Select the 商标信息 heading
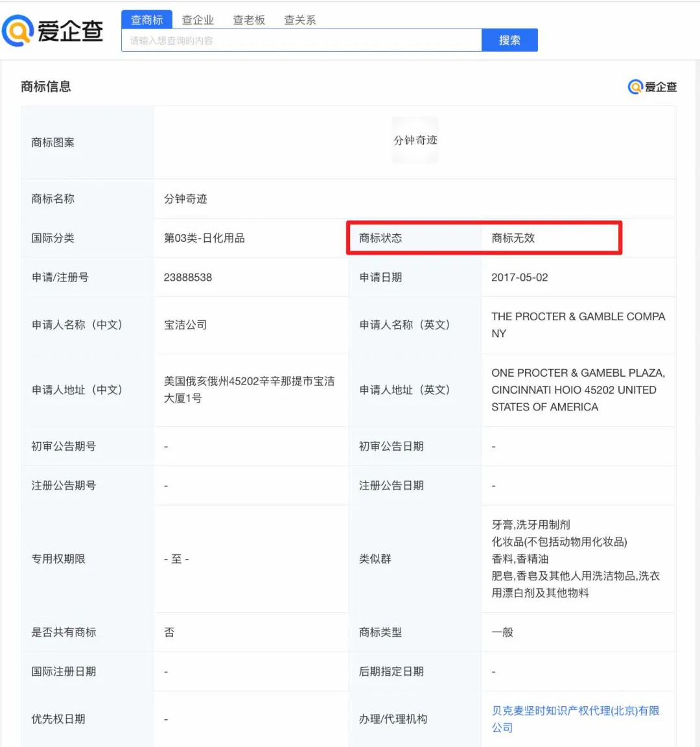Screen dimensions: 700x747 [46, 87]
